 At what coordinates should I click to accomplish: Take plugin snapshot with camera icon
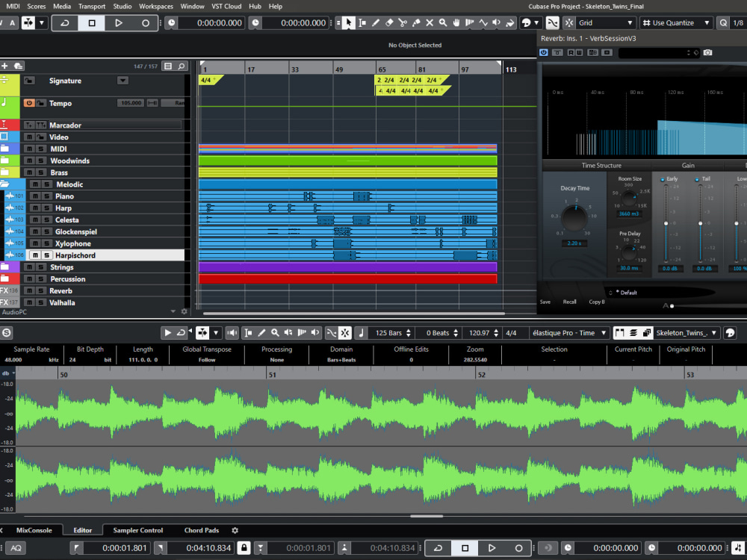708,52
